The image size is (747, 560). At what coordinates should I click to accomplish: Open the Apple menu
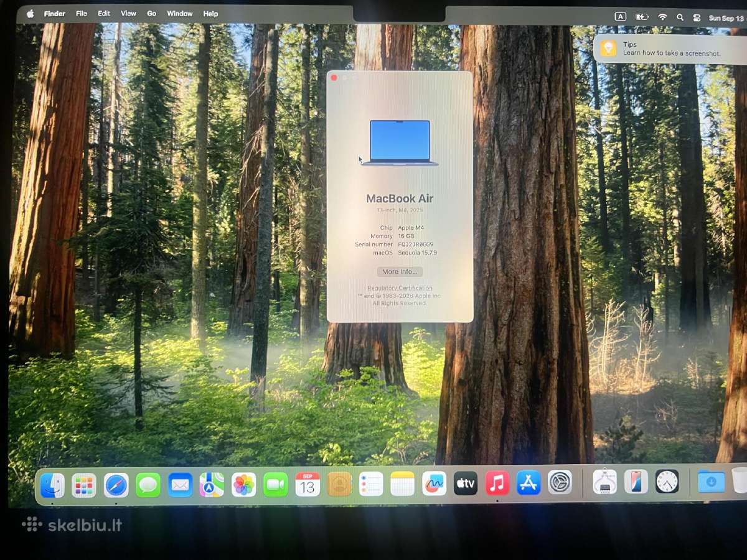[x=30, y=14]
